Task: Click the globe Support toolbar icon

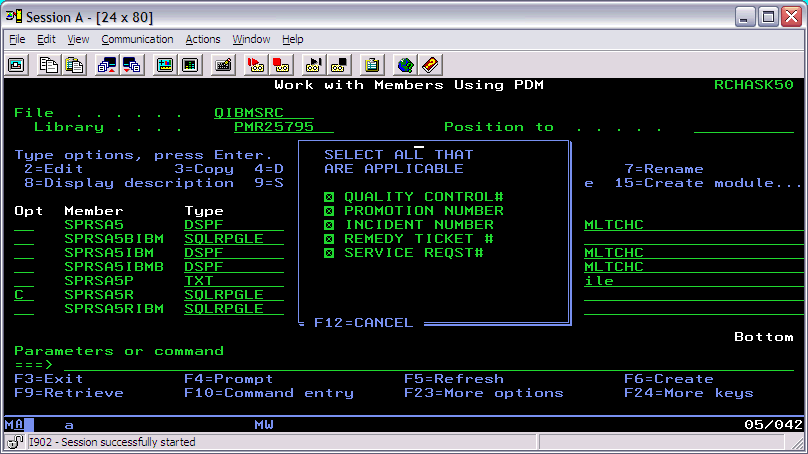Action: (x=405, y=65)
